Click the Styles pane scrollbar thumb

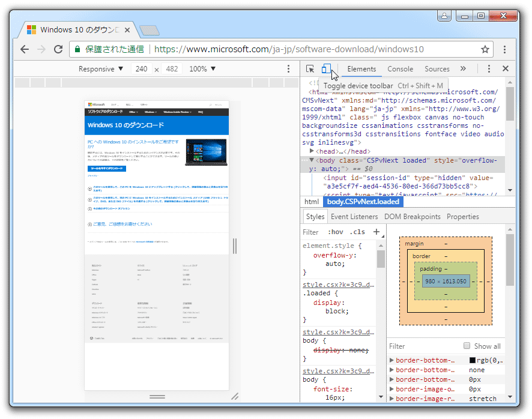381,259
